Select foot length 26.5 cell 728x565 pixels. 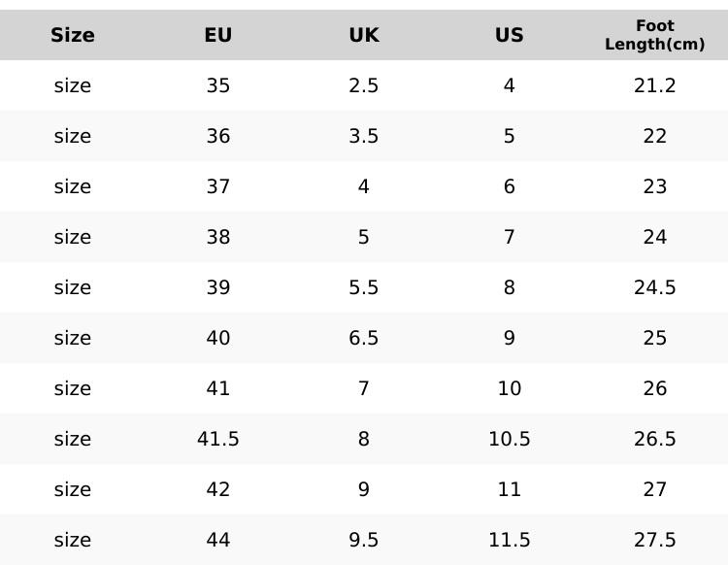(654, 439)
